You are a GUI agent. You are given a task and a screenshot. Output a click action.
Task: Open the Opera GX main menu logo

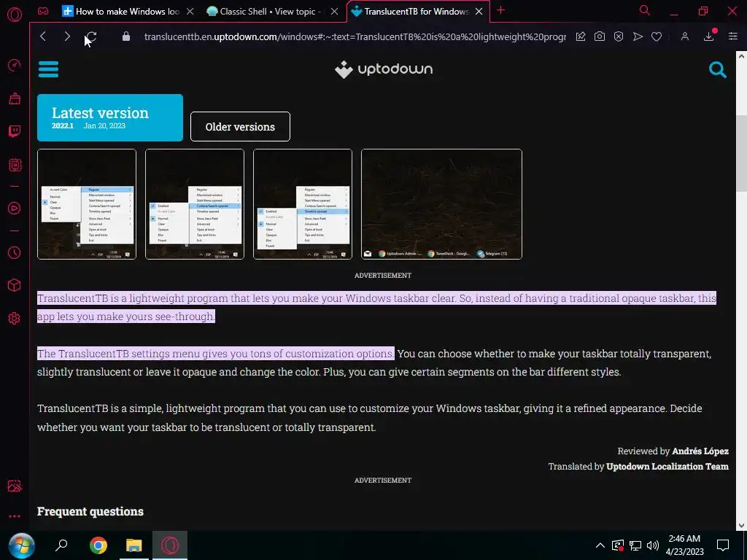pos(15,15)
